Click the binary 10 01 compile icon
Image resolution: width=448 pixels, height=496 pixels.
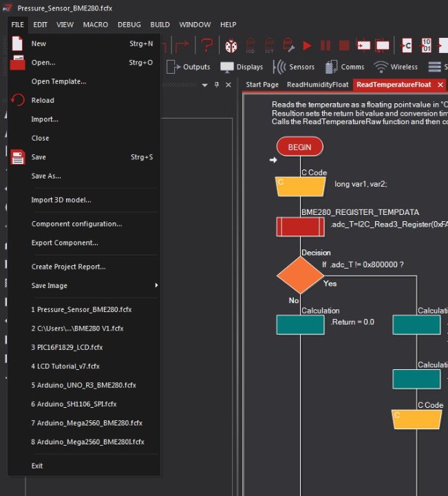[x=425, y=45]
